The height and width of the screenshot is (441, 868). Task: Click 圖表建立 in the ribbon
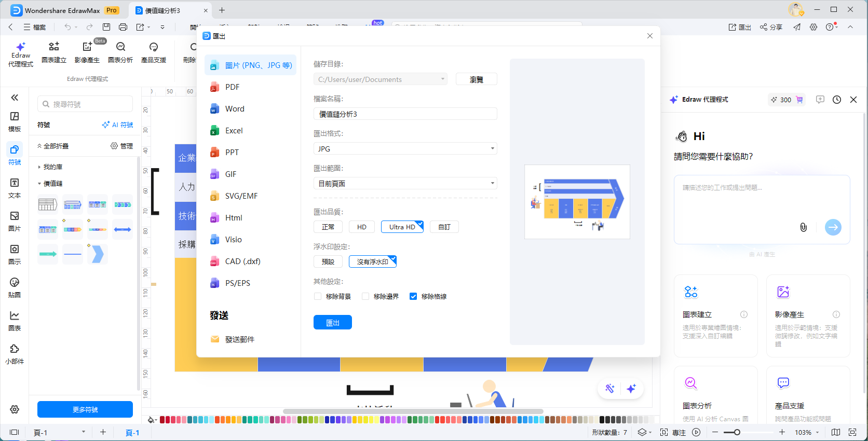pos(54,53)
